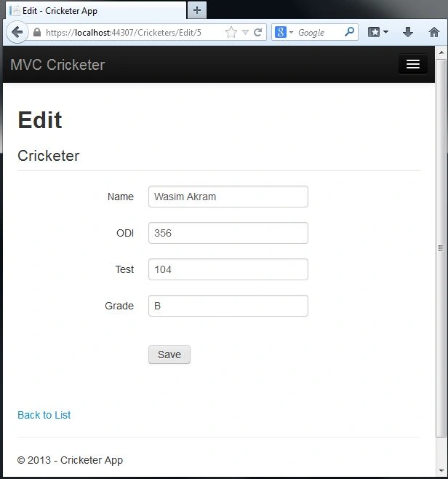Bookmark this page with the star icon

(x=231, y=32)
